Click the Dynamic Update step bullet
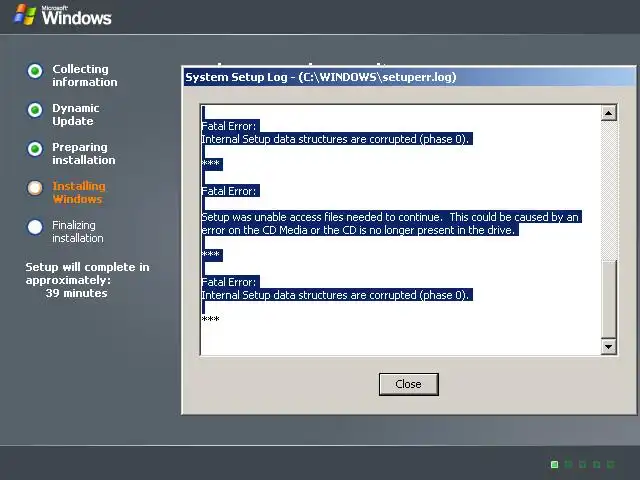The width and height of the screenshot is (640, 480). 35,110
